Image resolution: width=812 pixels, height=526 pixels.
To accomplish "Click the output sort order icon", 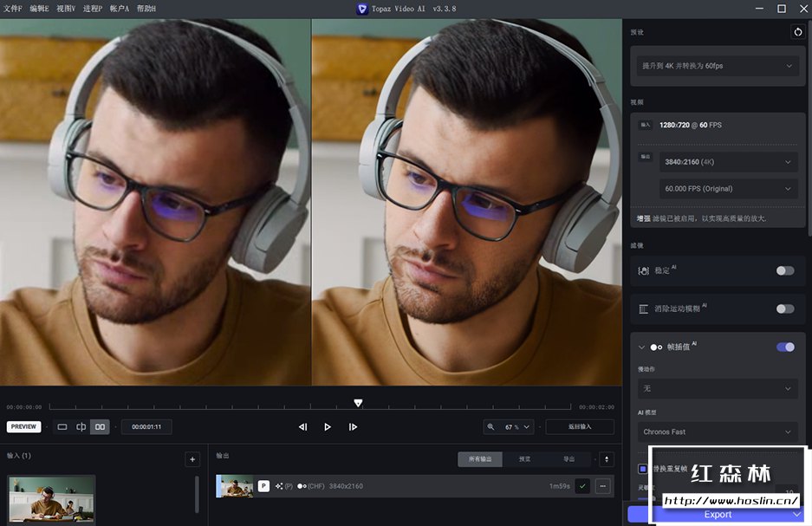I will [607, 459].
